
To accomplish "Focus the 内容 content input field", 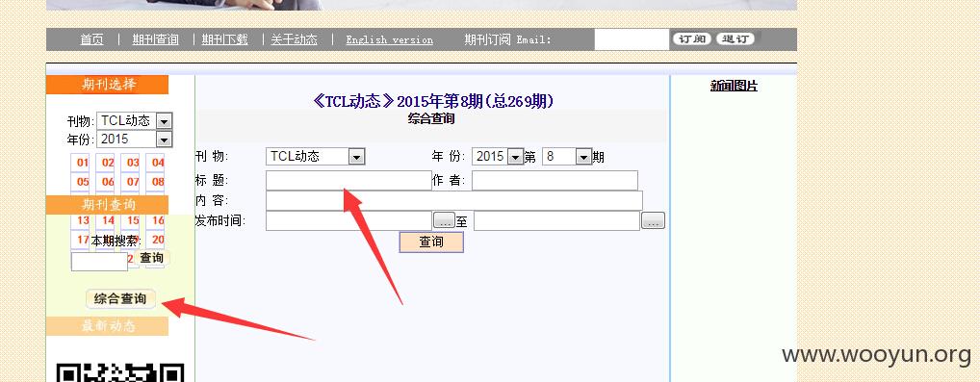I will (x=454, y=201).
